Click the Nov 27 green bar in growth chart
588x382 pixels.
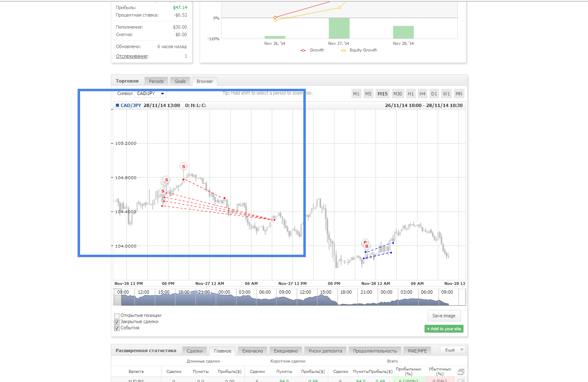pos(339,28)
